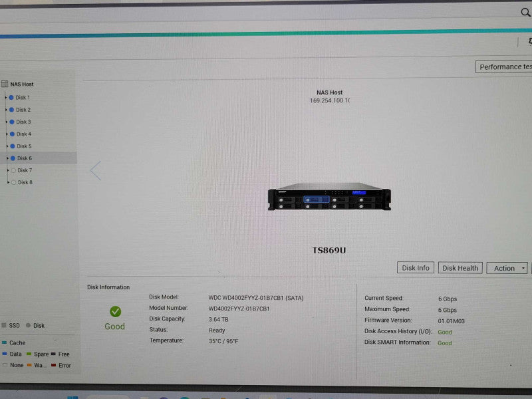Click the NAS Host heading above the IP
Screen dimensions: 532x399
[x=329, y=92]
